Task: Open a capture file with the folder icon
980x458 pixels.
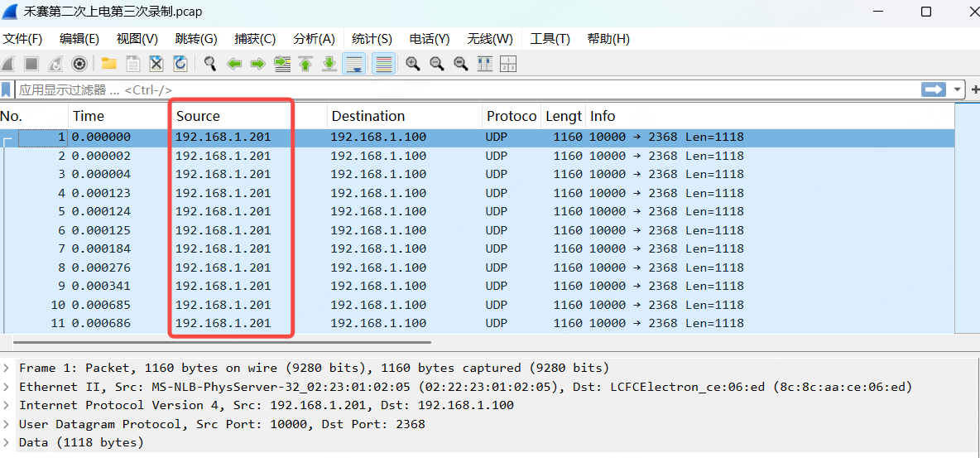Action: tap(109, 64)
